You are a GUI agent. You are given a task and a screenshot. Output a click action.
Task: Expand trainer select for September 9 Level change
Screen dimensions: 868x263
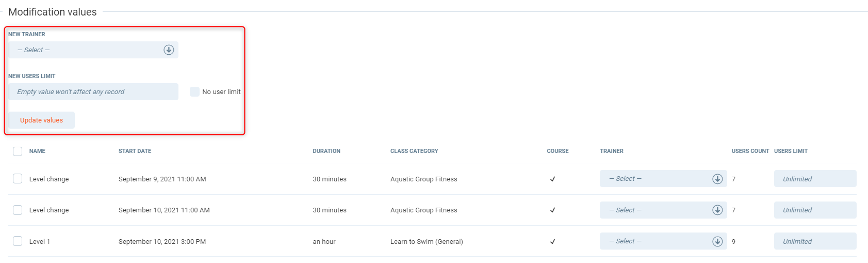tap(655, 179)
